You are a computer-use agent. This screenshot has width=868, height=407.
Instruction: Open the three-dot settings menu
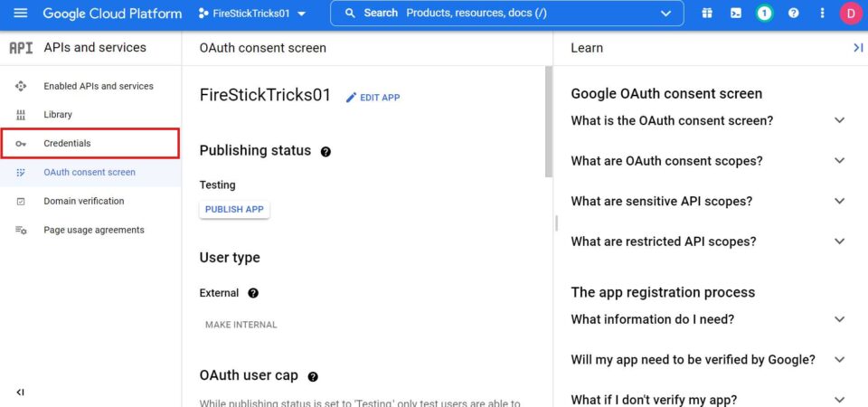[822, 14]
